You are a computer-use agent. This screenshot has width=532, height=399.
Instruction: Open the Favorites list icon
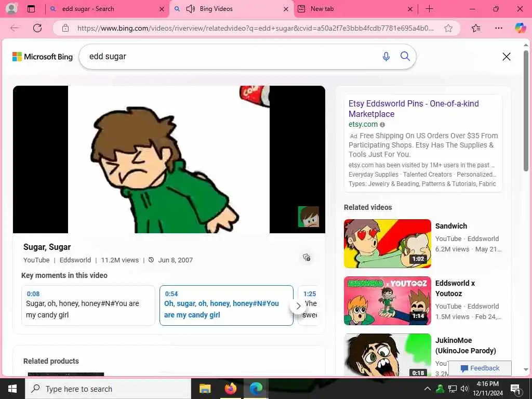click(x=476, y=28)
